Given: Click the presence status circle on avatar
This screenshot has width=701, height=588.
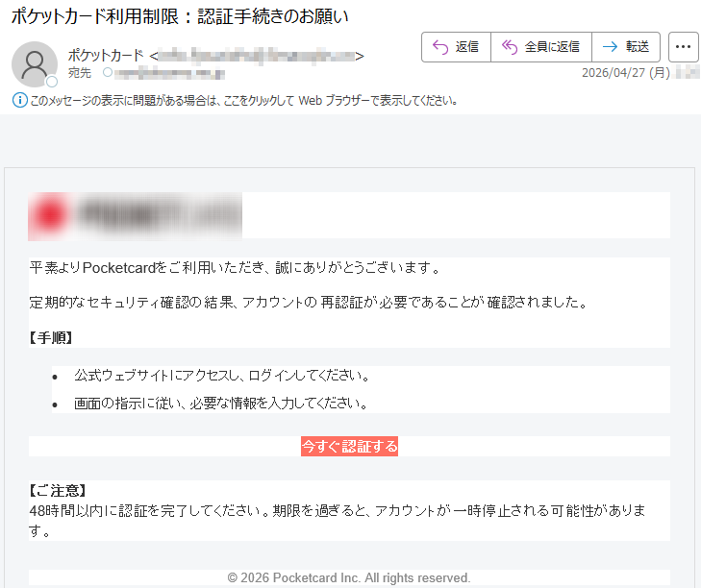Looking at the screenshot, I should [x=52, y=82].
